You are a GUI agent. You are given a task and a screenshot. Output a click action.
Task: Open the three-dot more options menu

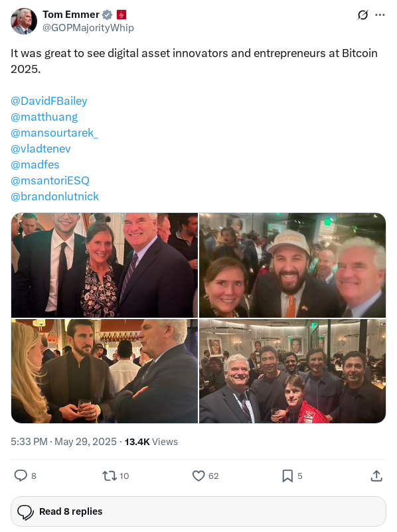click(380, 15)
